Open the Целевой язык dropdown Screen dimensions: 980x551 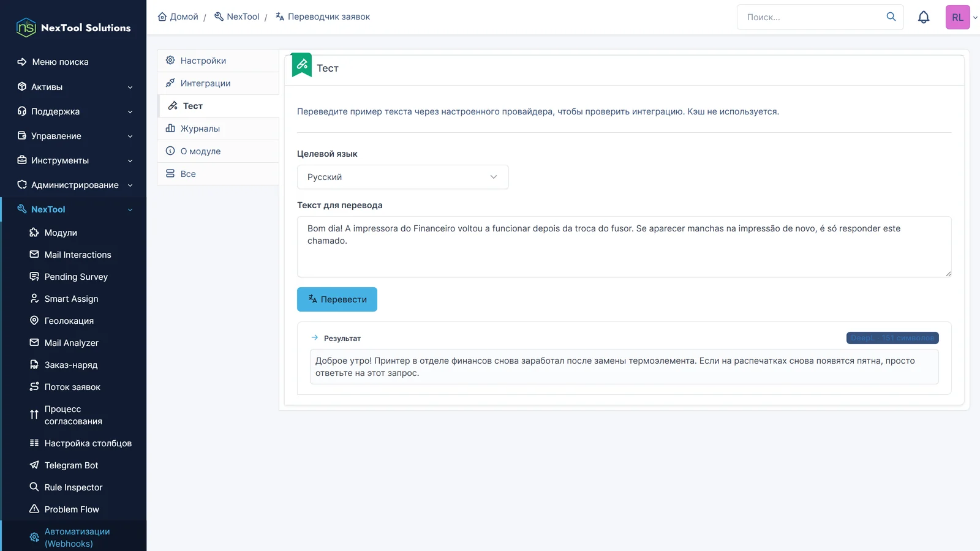coord(402,177)
